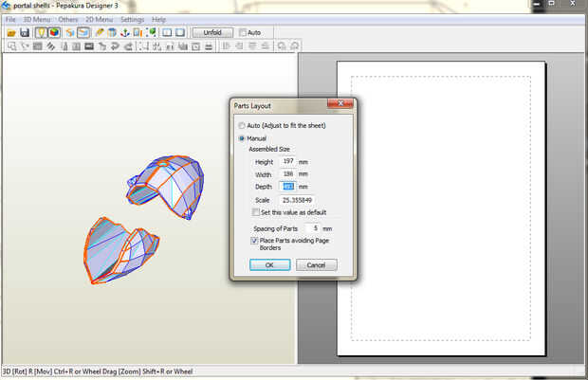
Task: Click the blank paper sheet in the 2D view
Action: (x=441, y=208)
